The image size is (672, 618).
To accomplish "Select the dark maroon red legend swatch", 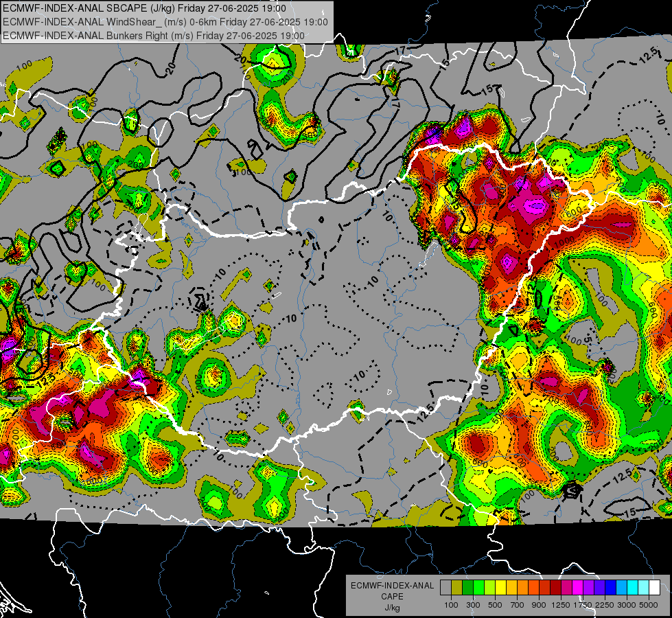I will point(556,587).
